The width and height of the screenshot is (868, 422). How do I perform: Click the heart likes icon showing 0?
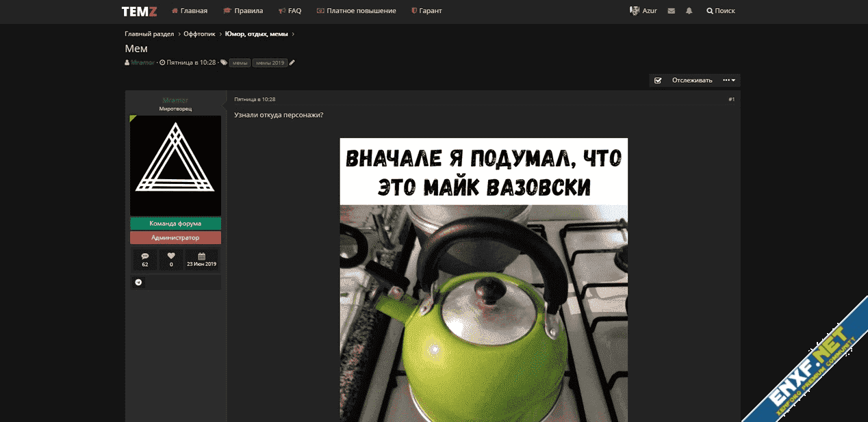[171, 259]
